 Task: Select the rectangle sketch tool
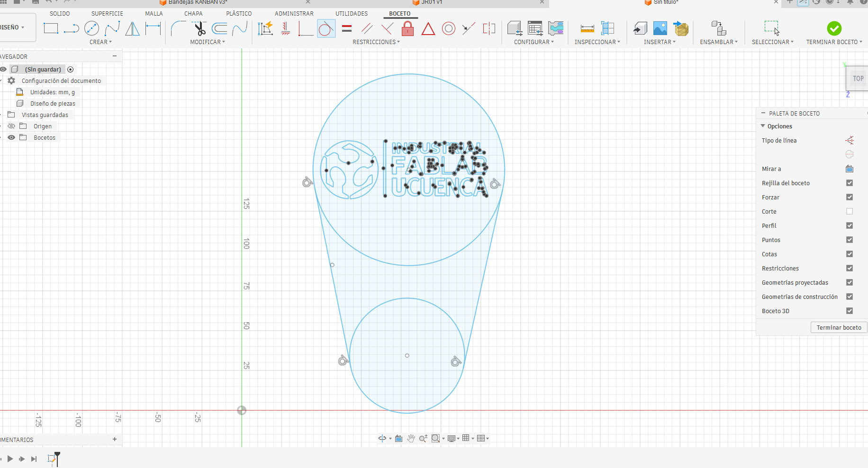click(51, 28)
